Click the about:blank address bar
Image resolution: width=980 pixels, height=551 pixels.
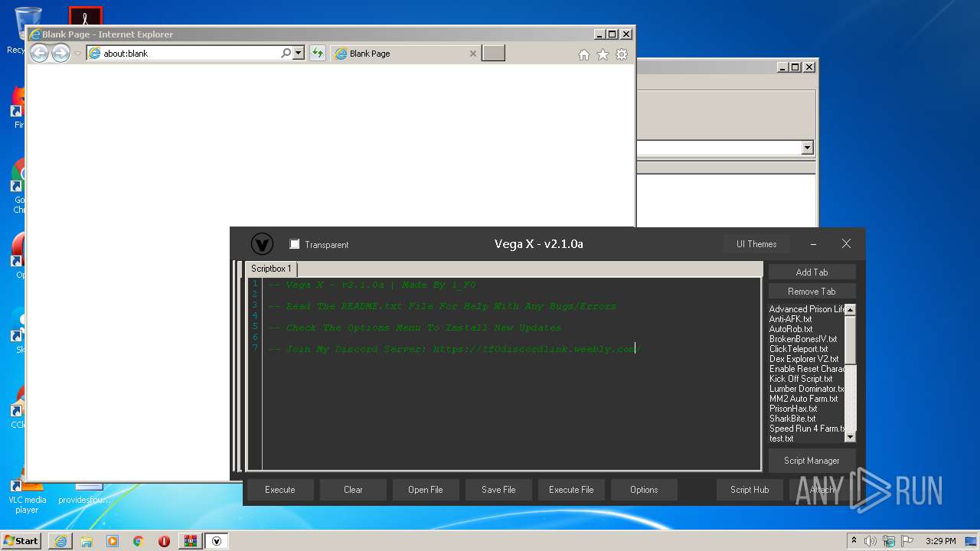tap(184, 54)
